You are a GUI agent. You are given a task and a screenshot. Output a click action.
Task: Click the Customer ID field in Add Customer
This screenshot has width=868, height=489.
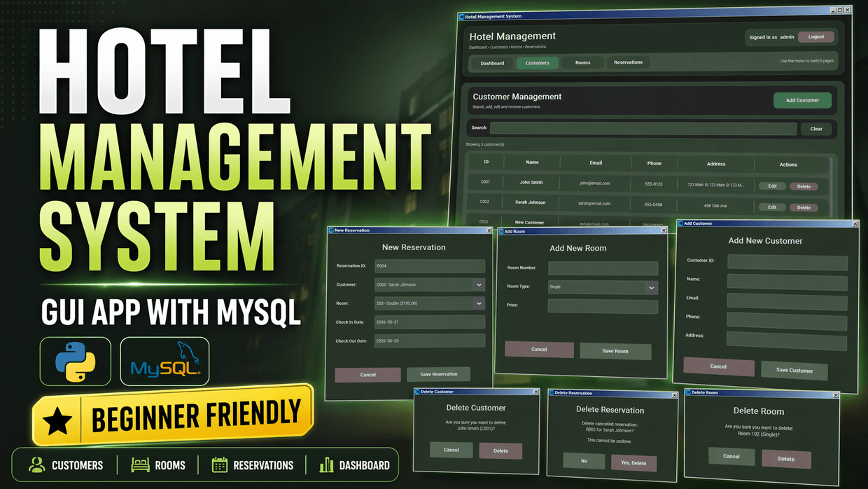787,262
